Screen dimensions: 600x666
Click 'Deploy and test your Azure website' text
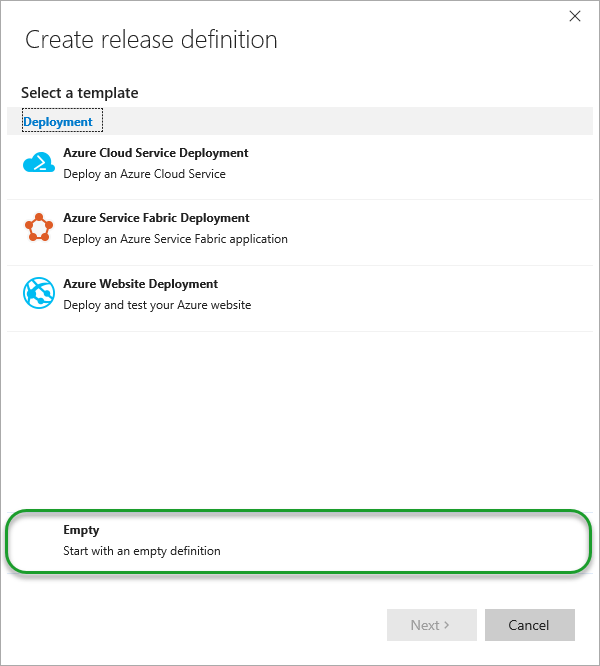point(157,305)
